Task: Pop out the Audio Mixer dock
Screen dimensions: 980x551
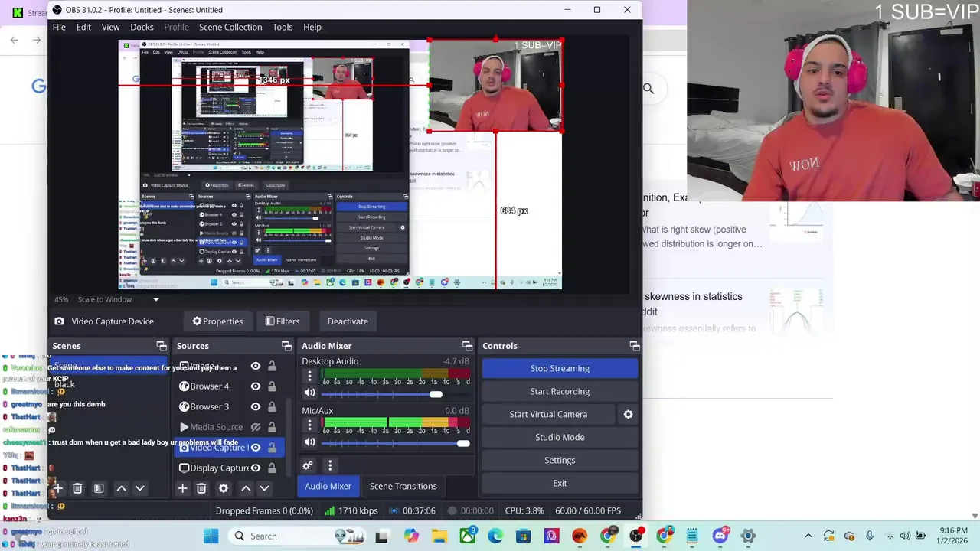Action: click(467, 346)
